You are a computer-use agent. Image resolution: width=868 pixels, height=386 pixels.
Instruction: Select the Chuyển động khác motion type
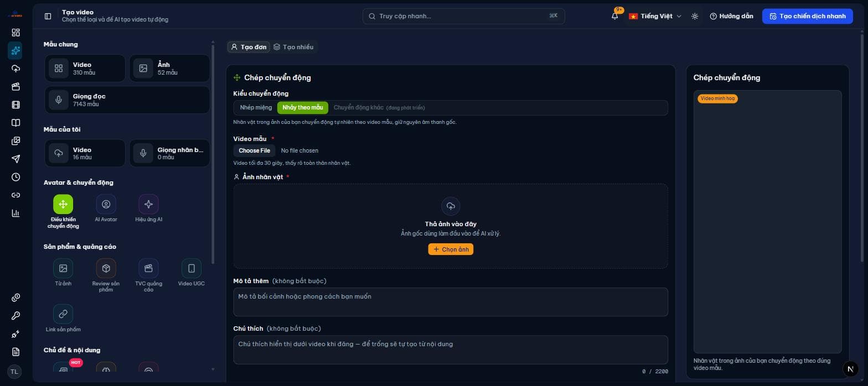(x=379, y=107)
